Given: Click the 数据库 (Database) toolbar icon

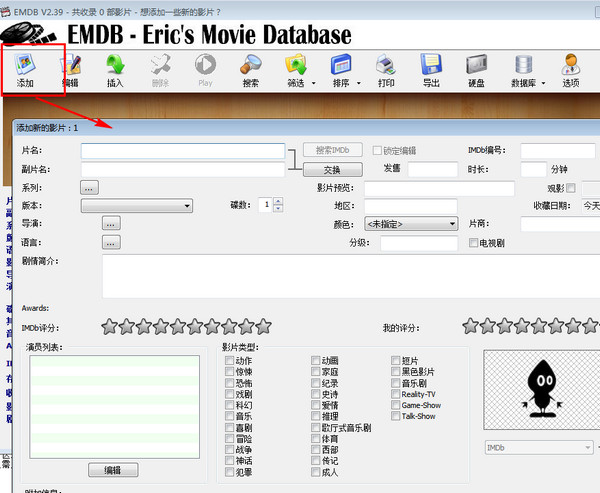Looking at the screenshot, I should [524, 70].
